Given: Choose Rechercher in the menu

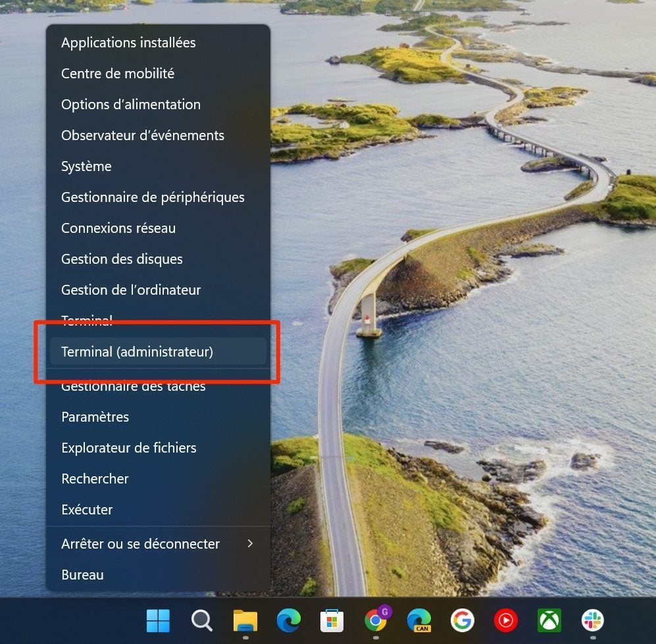Looking at the screenshot, I should coord(158,479).
